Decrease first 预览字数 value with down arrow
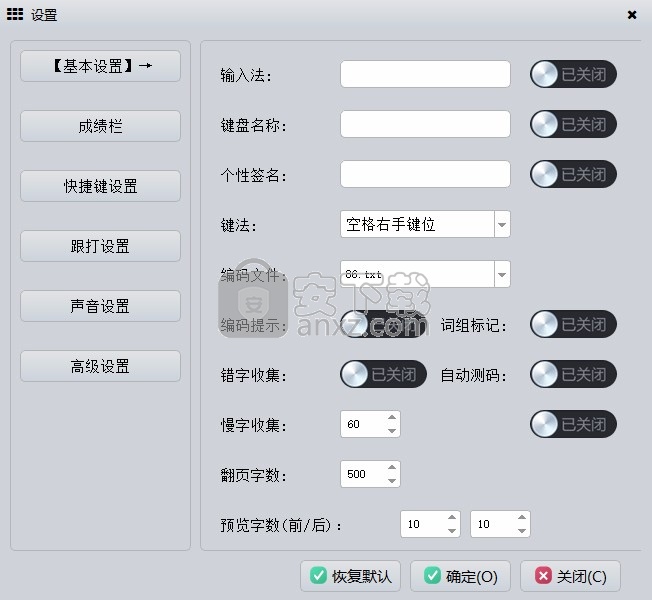Viewport: 652px width, 600px height. tap(452, 531)
